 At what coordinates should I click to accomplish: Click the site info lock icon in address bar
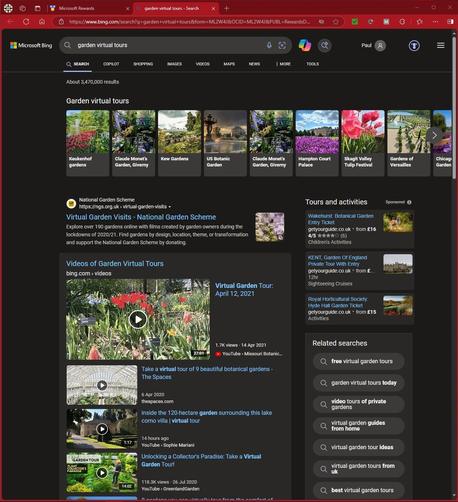click(61, 22)
